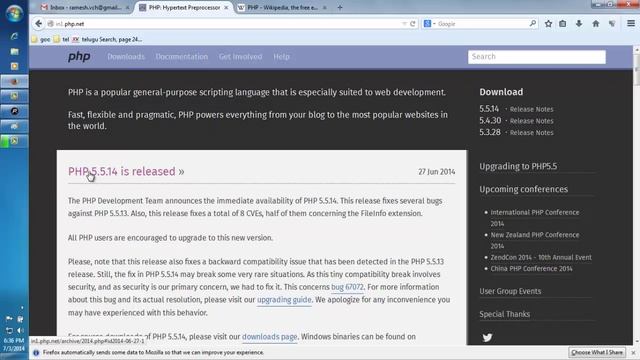The width and height of the screenshot is (640, 360).
Task: Open the 'downloads page' link
Action: point(269,337)
